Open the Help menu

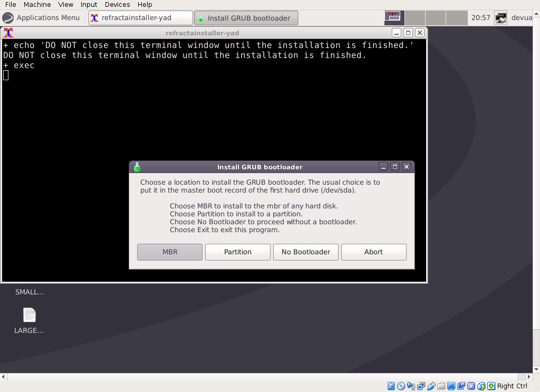(x=144, y=4)
